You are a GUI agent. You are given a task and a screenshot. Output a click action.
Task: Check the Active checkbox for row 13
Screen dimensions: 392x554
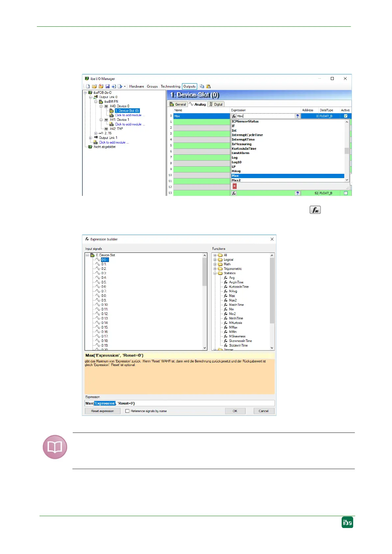click(x=345, y=193)
